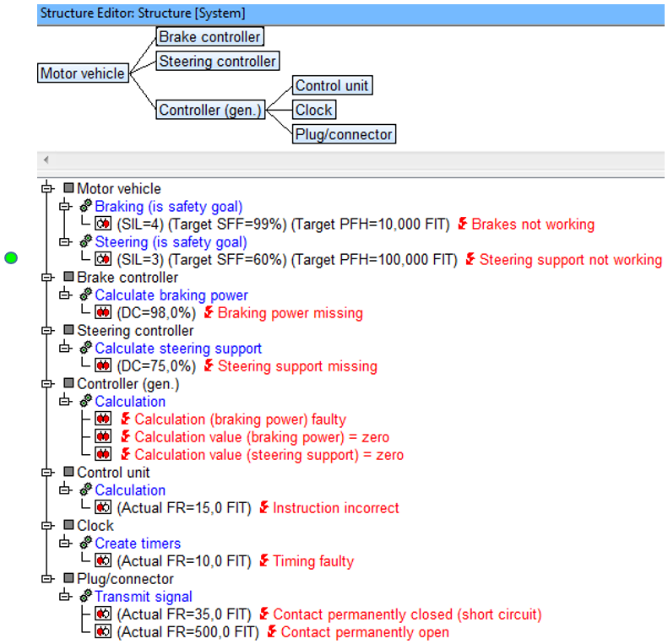Click the gear icon beside Transmit signal

(x=85, y=596)
